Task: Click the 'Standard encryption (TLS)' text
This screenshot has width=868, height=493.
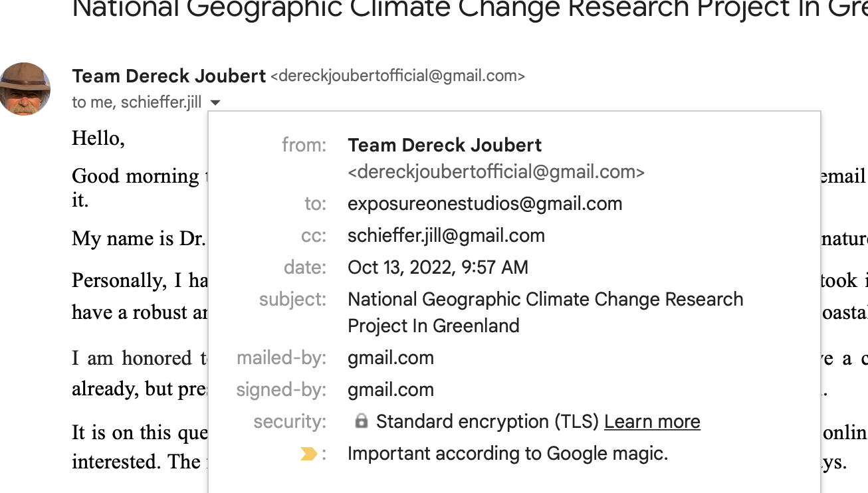Action: [x=487, y=422]
